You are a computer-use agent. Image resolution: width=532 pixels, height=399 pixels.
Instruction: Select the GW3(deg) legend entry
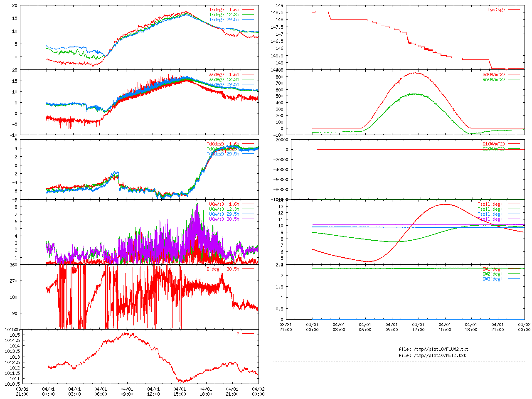pos(492,279)
